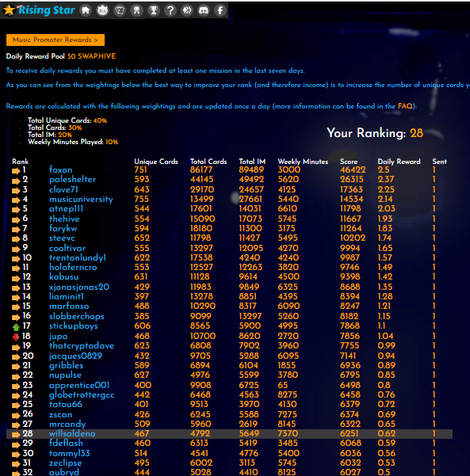Click foxon's score value 46422
This screenshot has width=470, height=476.
[353, 169]
